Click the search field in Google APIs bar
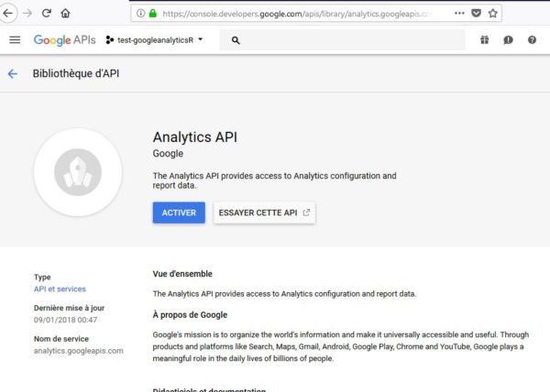 pos(342,40)
